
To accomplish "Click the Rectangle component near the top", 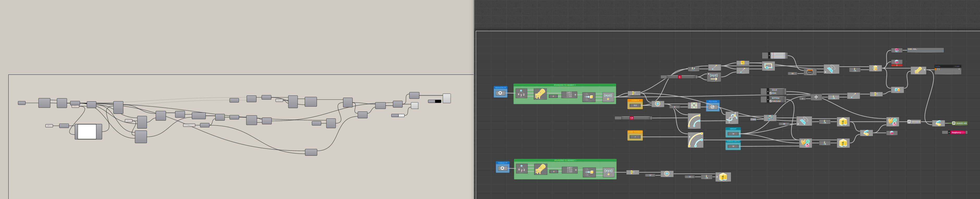I will pyautogui.click(x=768, y=66).
